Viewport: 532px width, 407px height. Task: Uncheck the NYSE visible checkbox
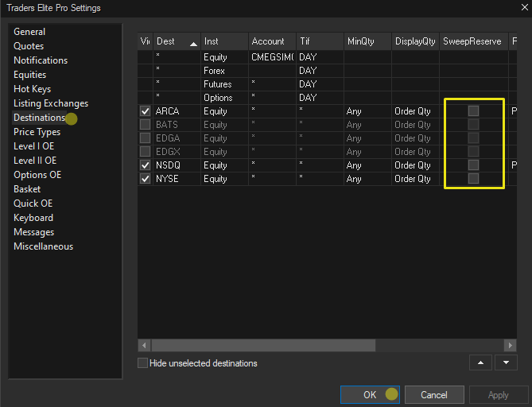(146, 178)
